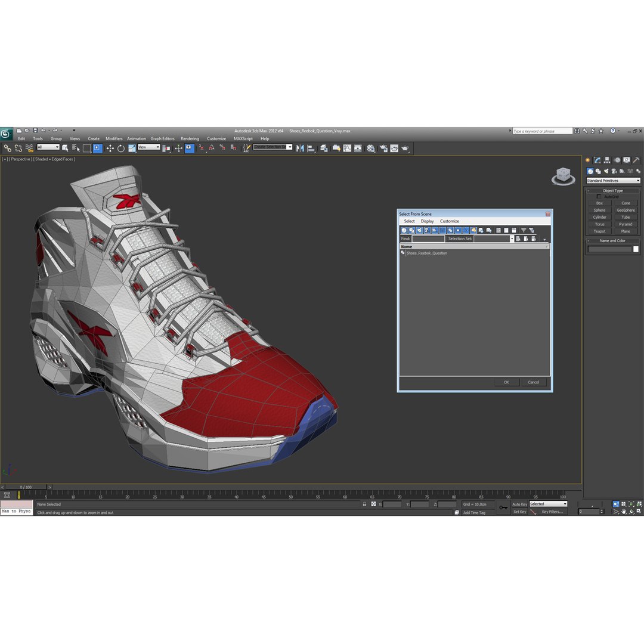
Task: Click the Sphere primitive button
Action: pos(599,210)
